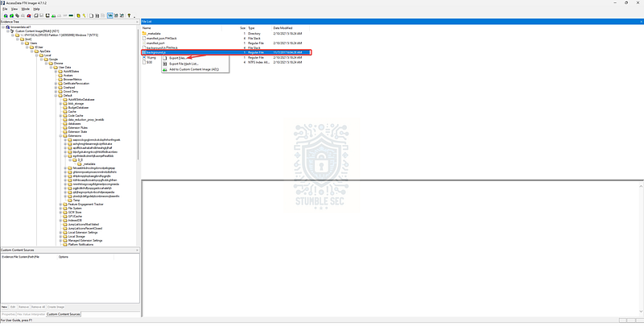
Task: Click the Remove button
Action: (24, 307)
